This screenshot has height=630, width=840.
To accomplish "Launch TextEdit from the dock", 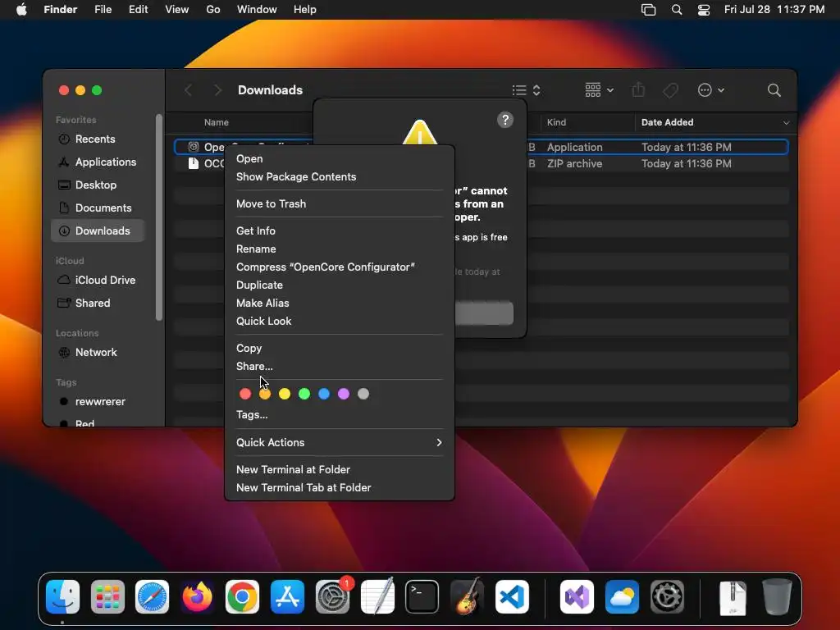I will pyautogui.click(x=377, y=597).
